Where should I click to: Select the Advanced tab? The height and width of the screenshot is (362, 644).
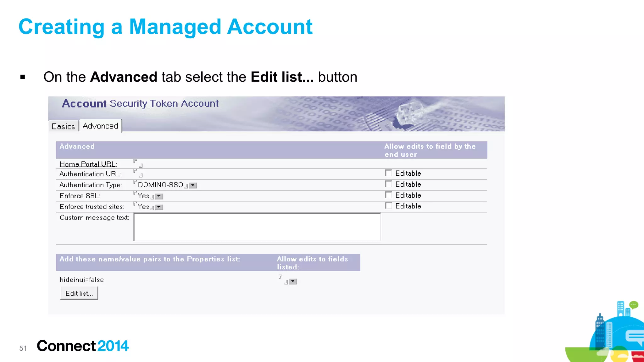pos(100,126)
